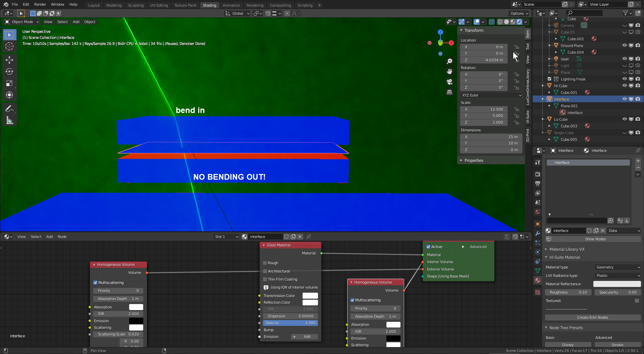Select the 3D Cursor tool
This screenshot has width=644, height=354.
pyautogui.click(x=9, y=46)
